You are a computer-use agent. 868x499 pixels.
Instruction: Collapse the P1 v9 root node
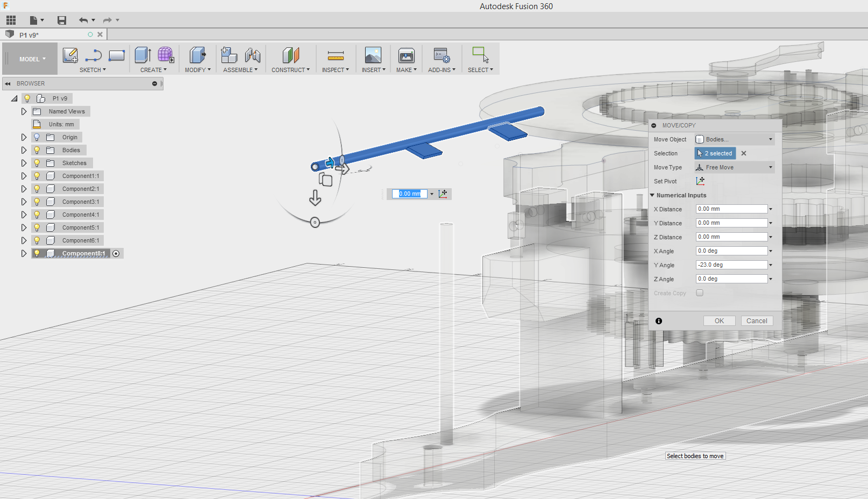point(14,98)
